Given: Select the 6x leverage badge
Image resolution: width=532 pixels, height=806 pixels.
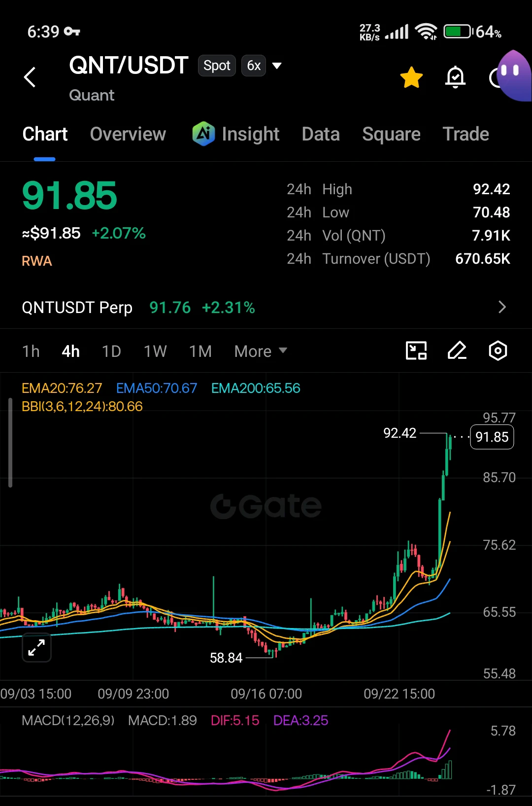Looking at the screenshot, I should pos(254,66).
